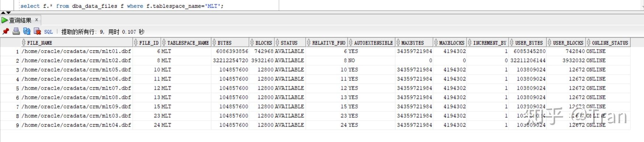Screen dimensions: 644x142
Task: Select file name cell mlt04.dbf
Action: click(x=76, y=125)
